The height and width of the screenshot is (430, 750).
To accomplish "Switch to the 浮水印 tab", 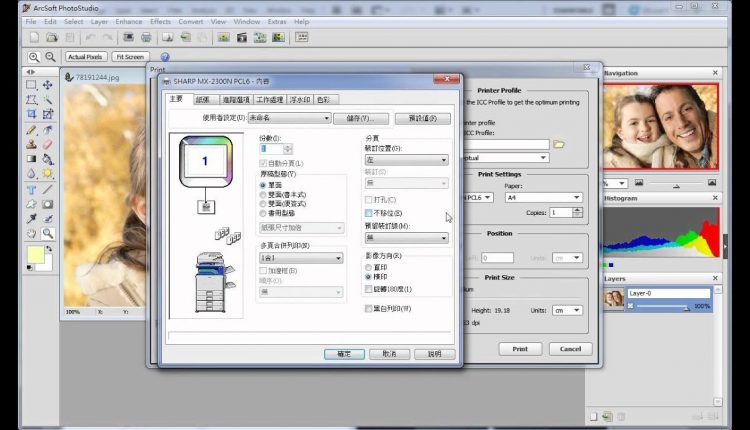I will [x=300, y=99].
